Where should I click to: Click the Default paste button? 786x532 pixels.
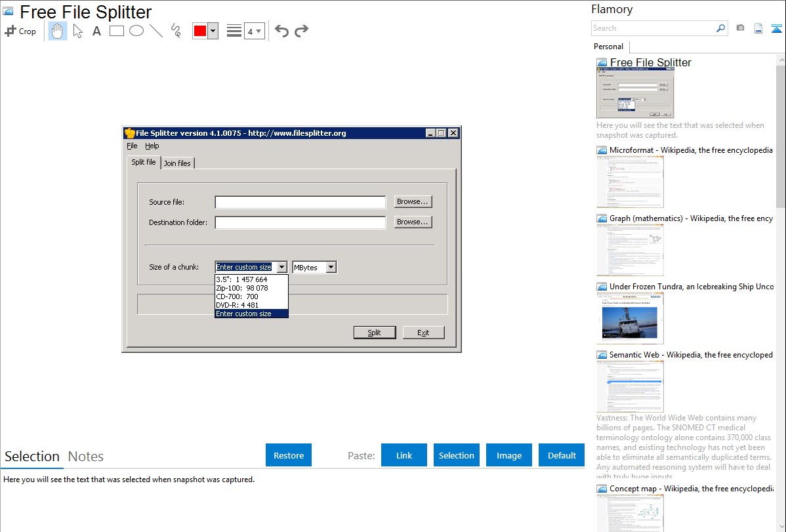(562, 455)
